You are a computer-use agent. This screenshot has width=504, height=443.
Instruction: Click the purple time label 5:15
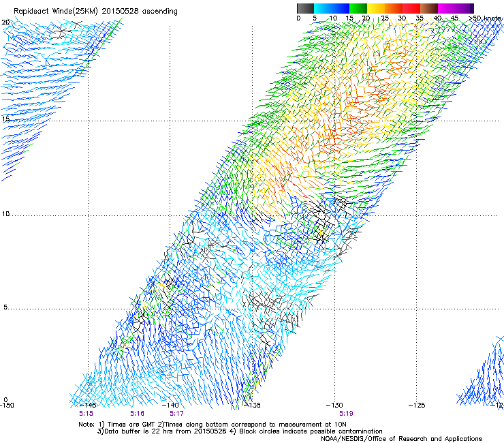coord(86,414)
